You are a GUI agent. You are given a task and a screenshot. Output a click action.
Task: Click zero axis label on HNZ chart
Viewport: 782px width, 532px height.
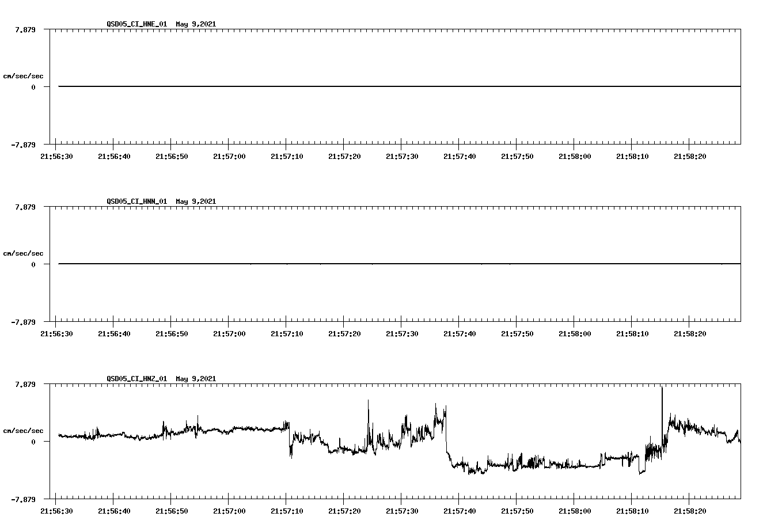(x=33, y=442)
